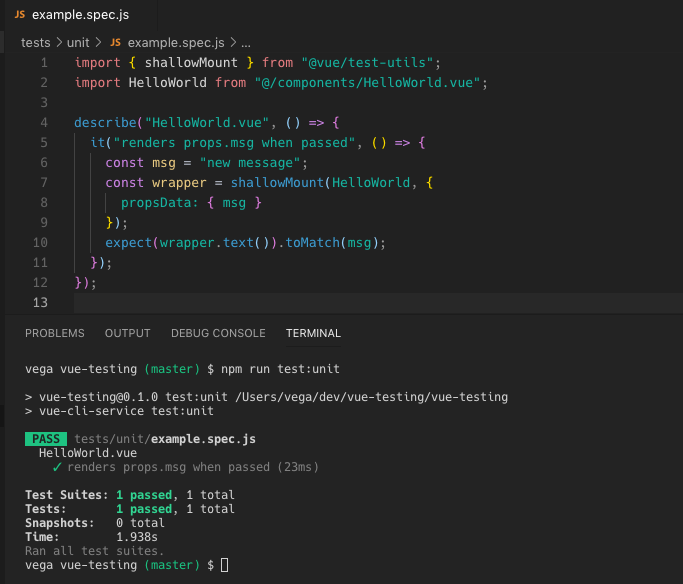The width and height of the screenshot is (683, 584).
Task: Focus the terminal prompt cursor
Action: pyautogui.click(x=224, y=566)
